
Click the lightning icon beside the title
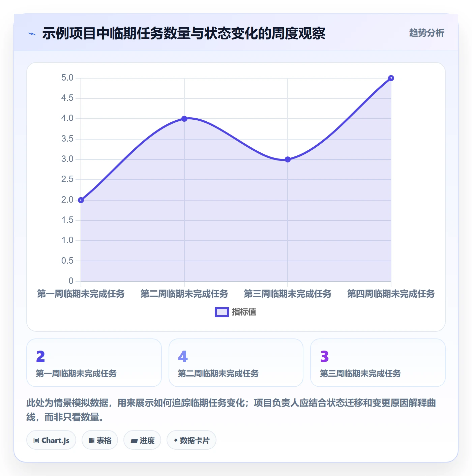[x=32, y=34]
